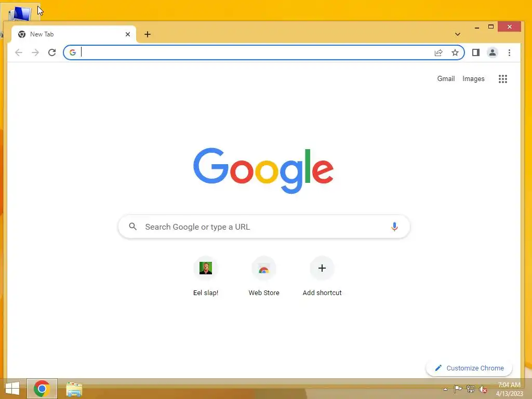
Task: Open the Images link
Action: click(473, 79)
